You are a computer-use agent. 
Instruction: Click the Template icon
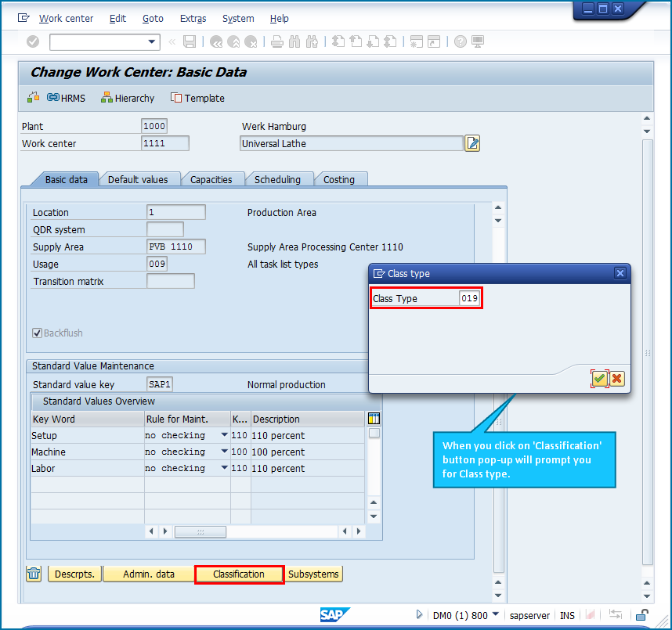pyautogui.click(x=197, y=98)
